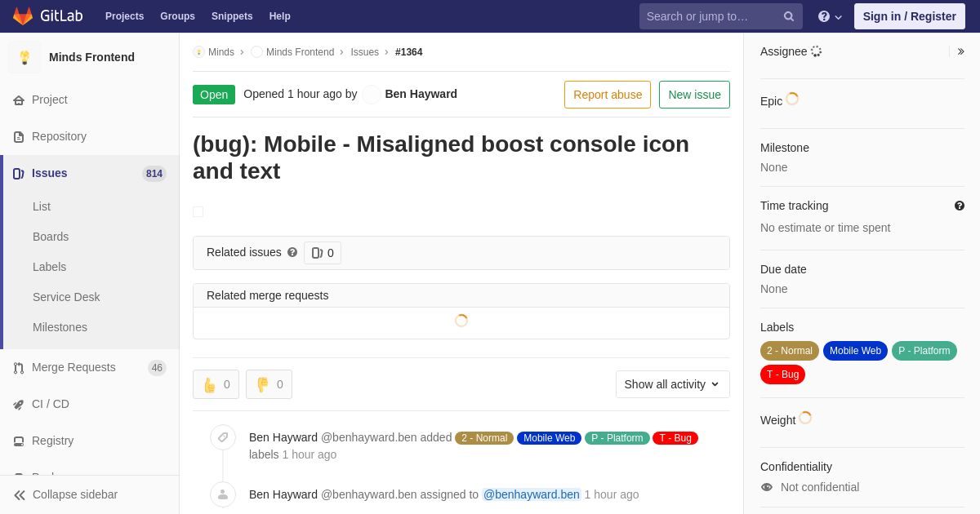Click the CI / CD rocket icon
This screenshot has height=514, width=980.
point(19,405)
